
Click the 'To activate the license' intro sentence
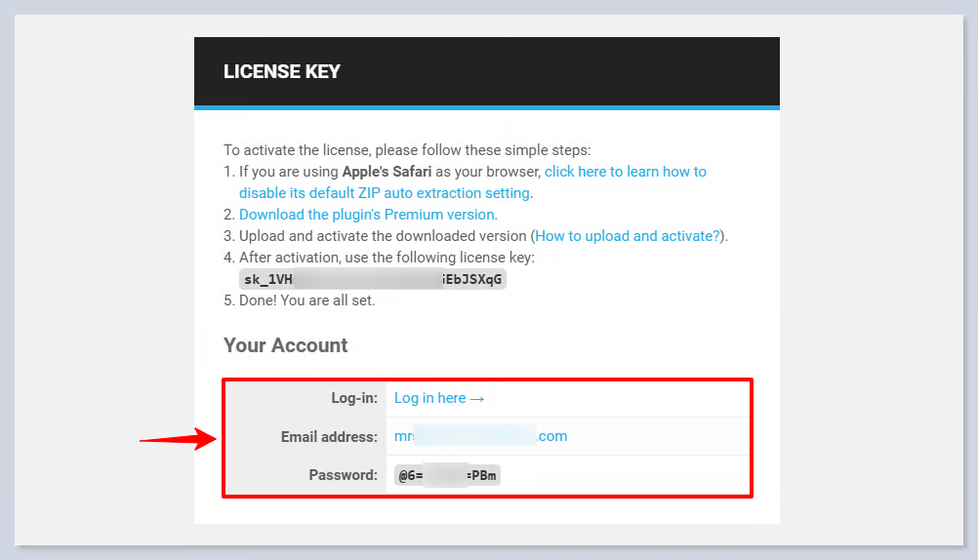(x=407, y=150)
